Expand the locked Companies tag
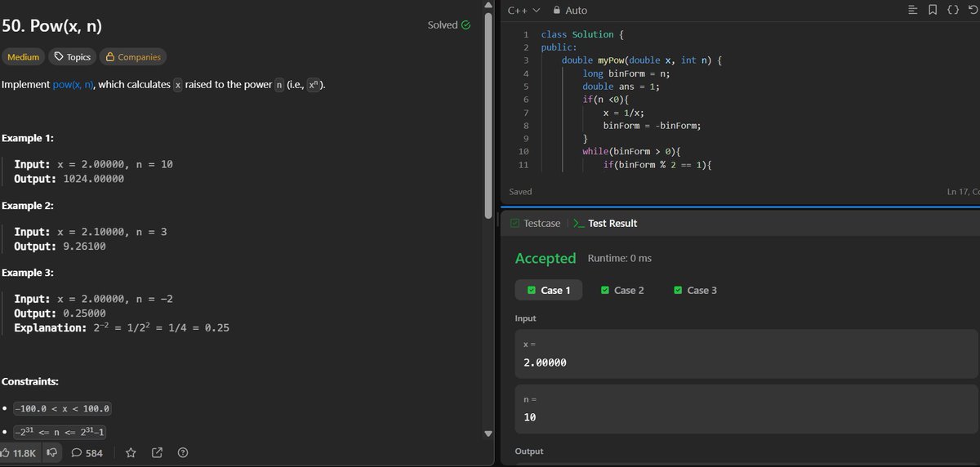Screen dimensions: 980x467 [132, 57]
